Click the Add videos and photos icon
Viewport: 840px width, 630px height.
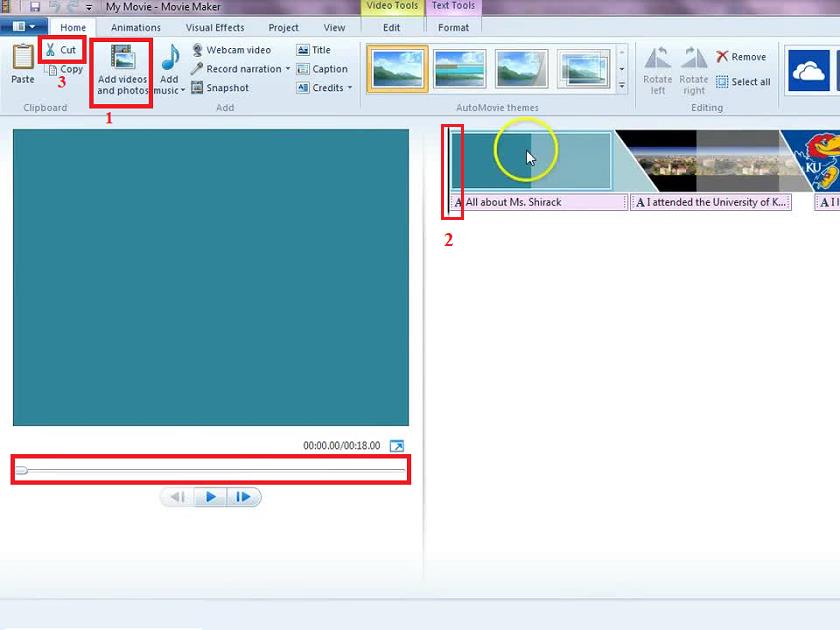click(122, 58)
